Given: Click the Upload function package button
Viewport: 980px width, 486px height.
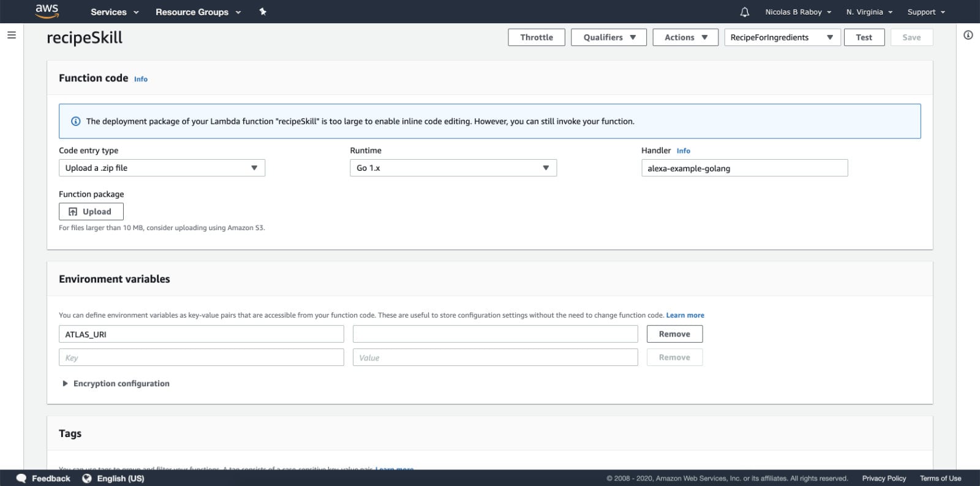Looking at the screenshot, I should (91, 212).
